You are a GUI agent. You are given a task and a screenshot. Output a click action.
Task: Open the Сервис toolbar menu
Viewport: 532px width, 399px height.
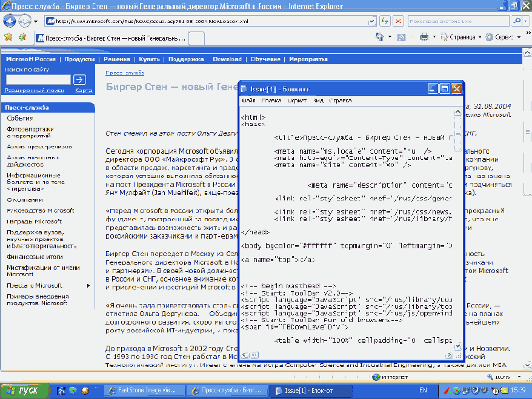click(x=502, y=37)
